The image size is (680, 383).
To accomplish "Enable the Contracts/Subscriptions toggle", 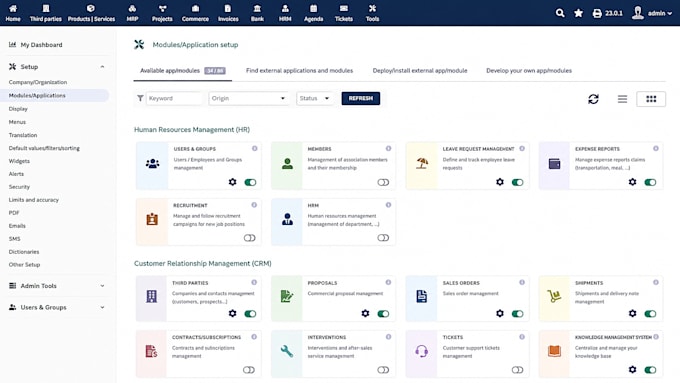I will pyautogui.click(x=249, y=370).
